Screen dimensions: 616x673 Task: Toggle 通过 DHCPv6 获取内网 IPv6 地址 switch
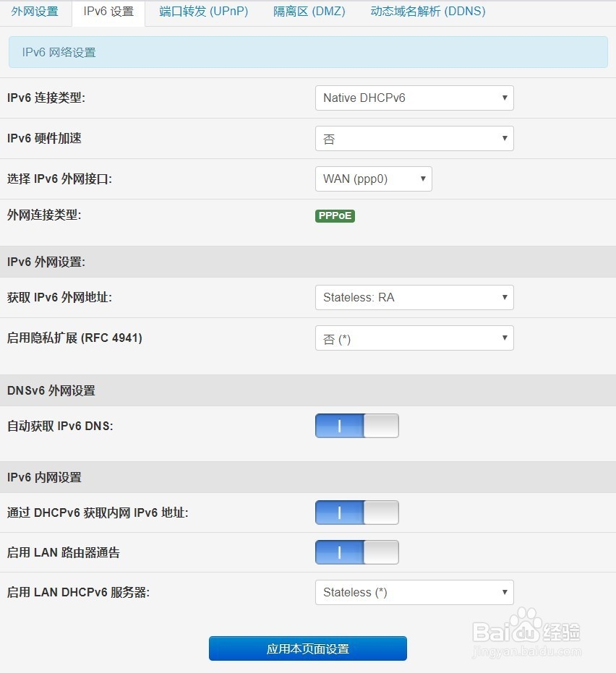[x=356, y=513]
